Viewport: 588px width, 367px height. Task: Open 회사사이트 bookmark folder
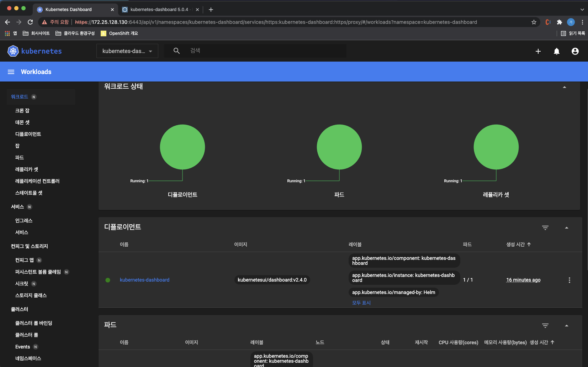(x=36, y=33)
